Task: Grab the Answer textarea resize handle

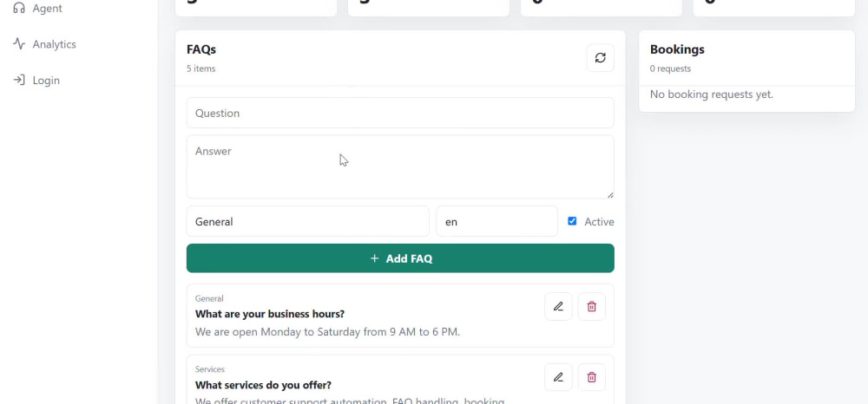Action: (x=610, y=194)
